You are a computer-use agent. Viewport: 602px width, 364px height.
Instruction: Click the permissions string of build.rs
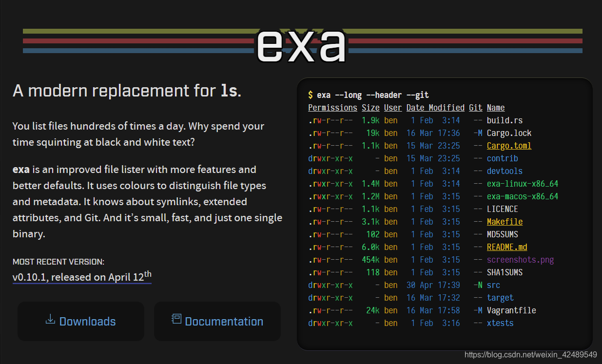[x=330, y=120]
